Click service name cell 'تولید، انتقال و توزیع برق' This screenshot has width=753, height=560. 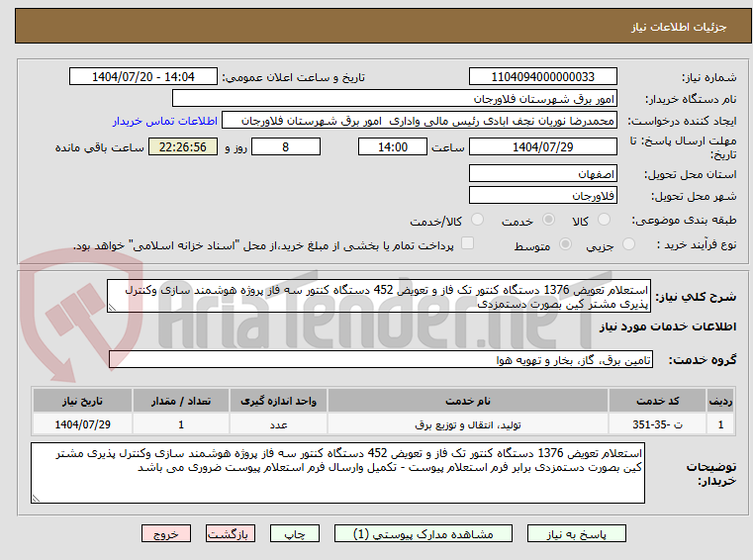[x=468, y=424]
